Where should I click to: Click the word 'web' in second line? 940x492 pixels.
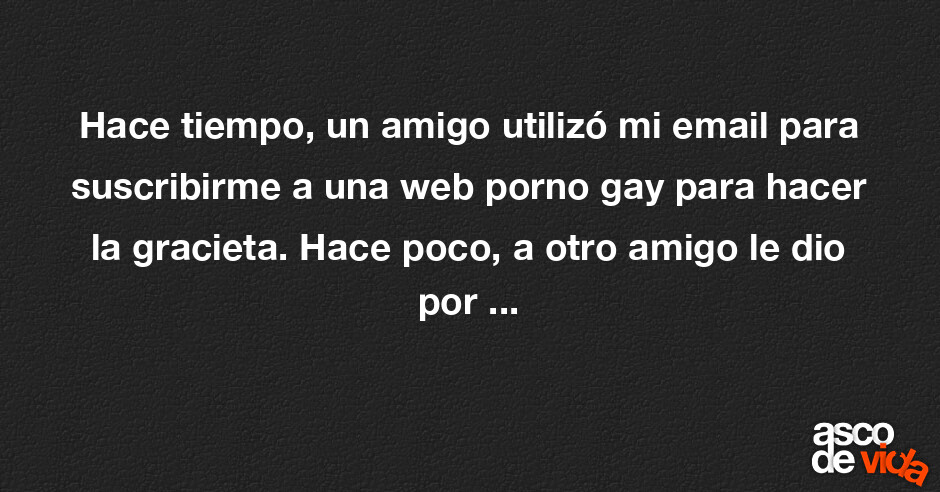(437, 188)
